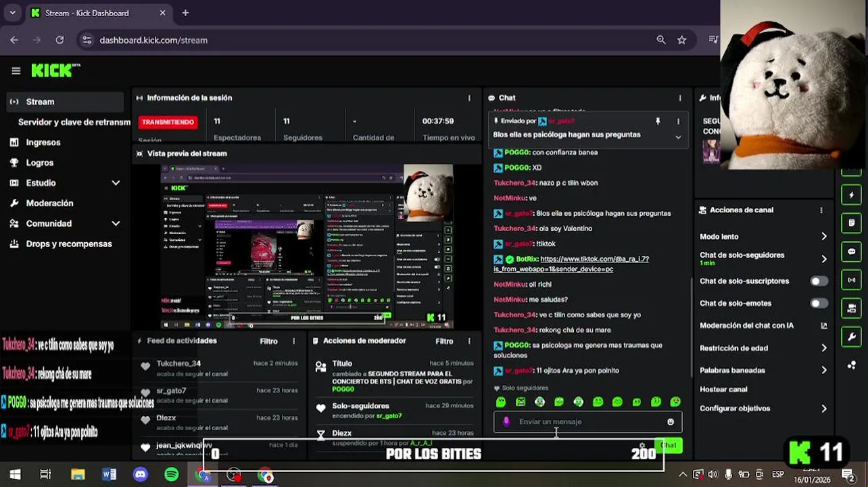Click the Enviar un mensaje field
Viewport: 868px width, 487px height.
tap(587, 421)
